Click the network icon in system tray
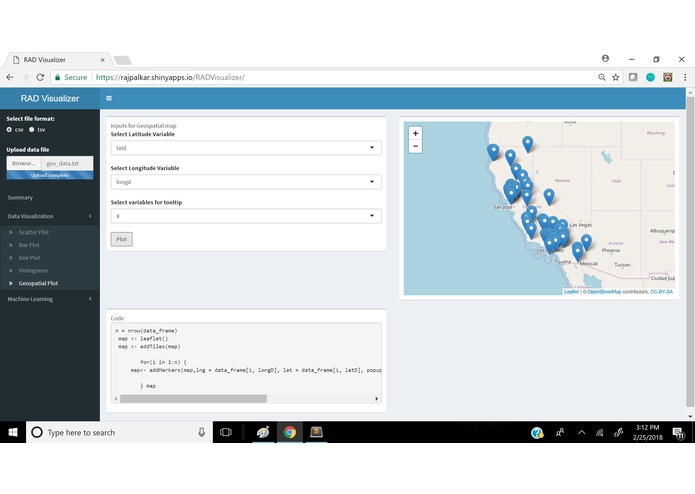Viewport: 695px width, 494px height. (x=600, y=432)
